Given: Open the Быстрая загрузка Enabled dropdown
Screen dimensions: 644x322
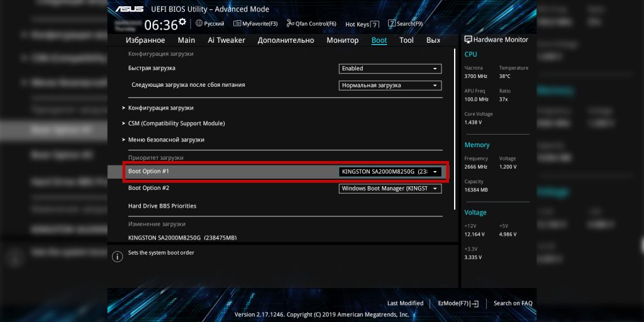Looking at the screenshot, I should [390, 69].
